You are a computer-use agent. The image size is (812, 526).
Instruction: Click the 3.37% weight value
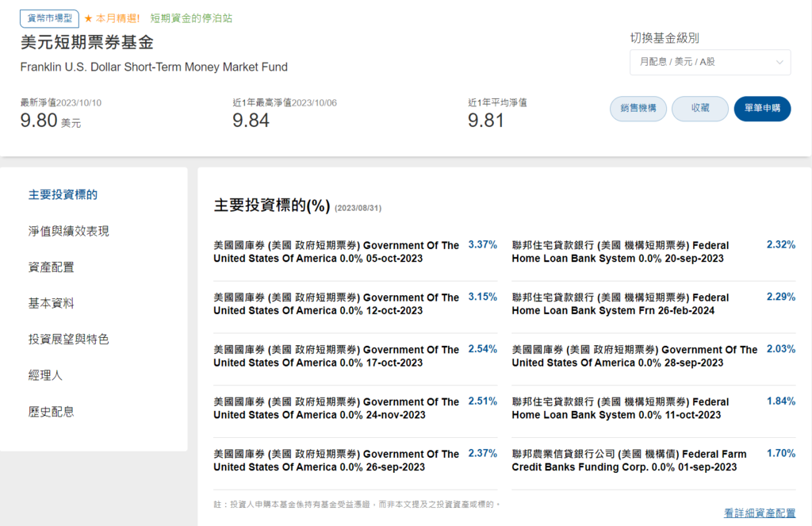(483, 244)
